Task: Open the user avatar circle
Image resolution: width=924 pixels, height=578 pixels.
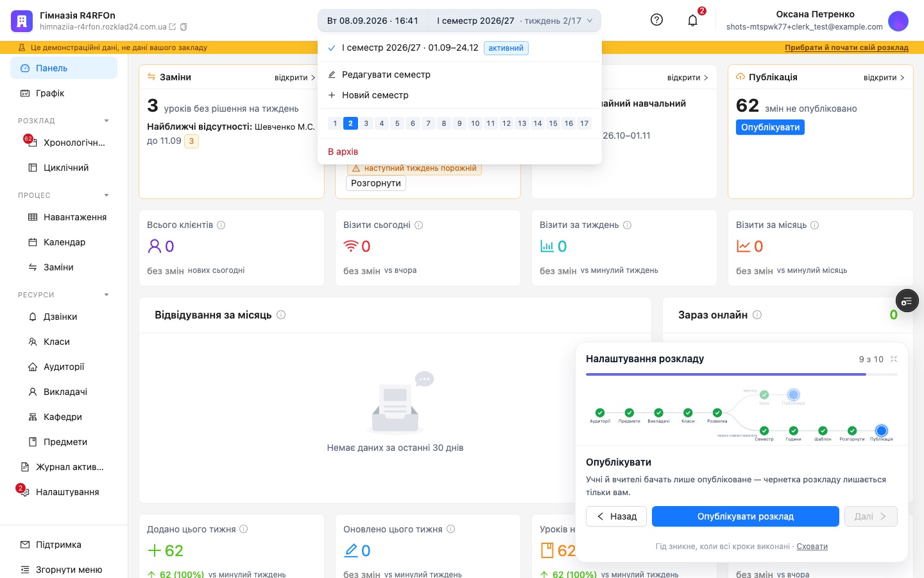Action: [898, 21]
